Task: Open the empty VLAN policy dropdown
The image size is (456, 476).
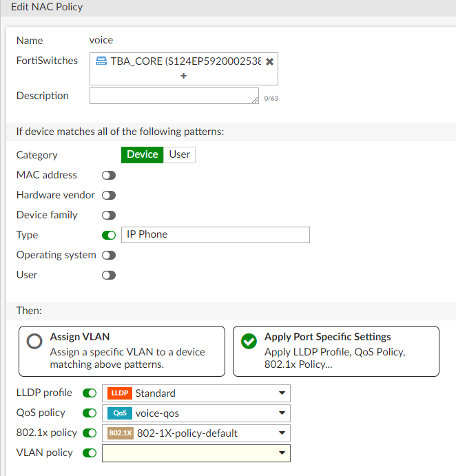Action: pos(281,453)
